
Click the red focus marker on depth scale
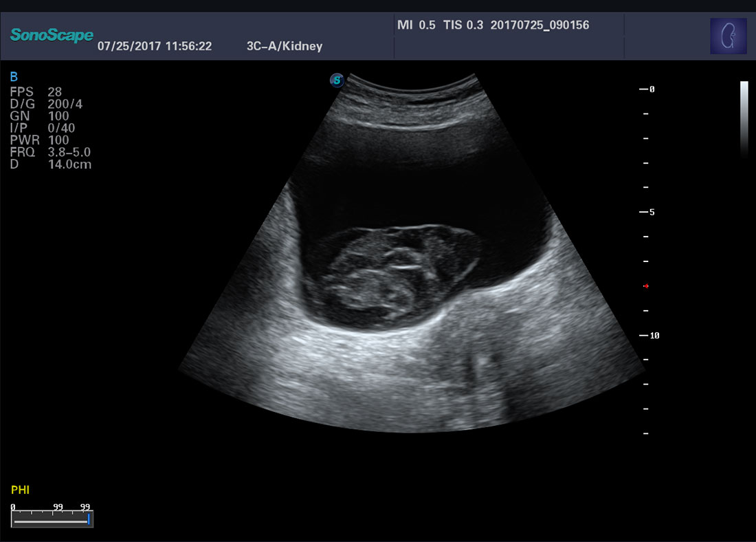645,285
